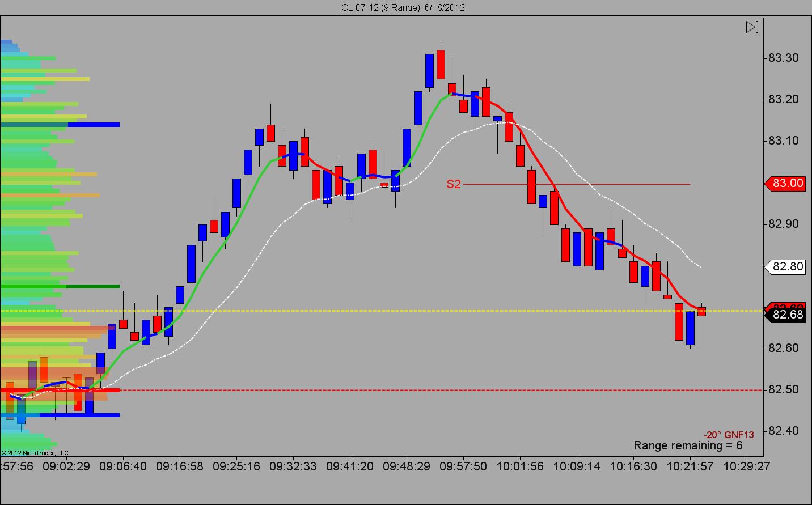The width and height of the screenshot is (812, 505).
Task: Click the 82.90 price axis label
Action: click(783, 224)
